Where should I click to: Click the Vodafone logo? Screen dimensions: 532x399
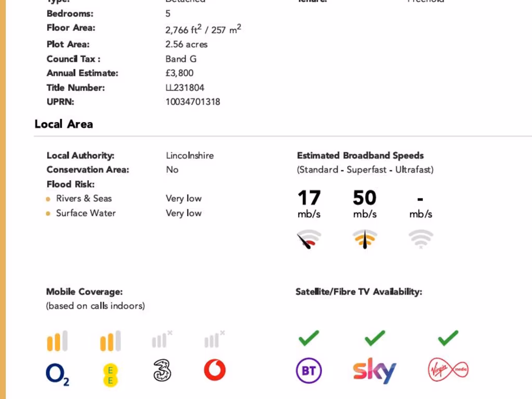click(215, 370)
